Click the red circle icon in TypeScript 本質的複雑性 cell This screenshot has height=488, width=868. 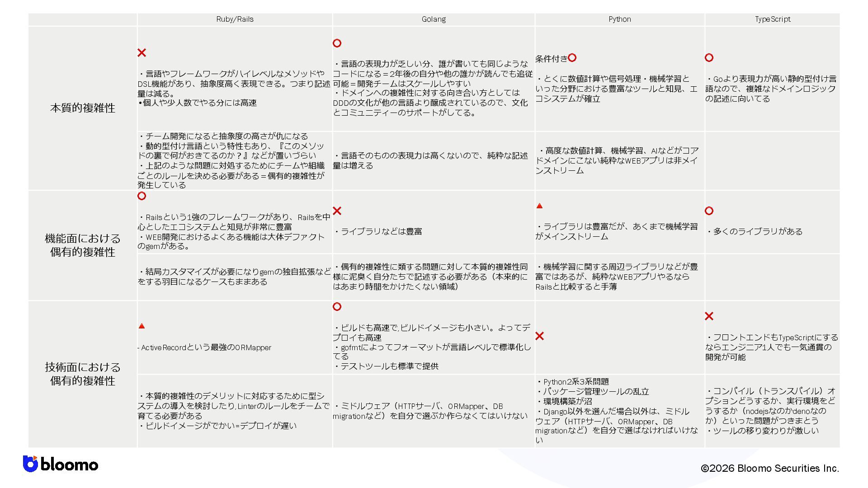(x=709, y=58)
